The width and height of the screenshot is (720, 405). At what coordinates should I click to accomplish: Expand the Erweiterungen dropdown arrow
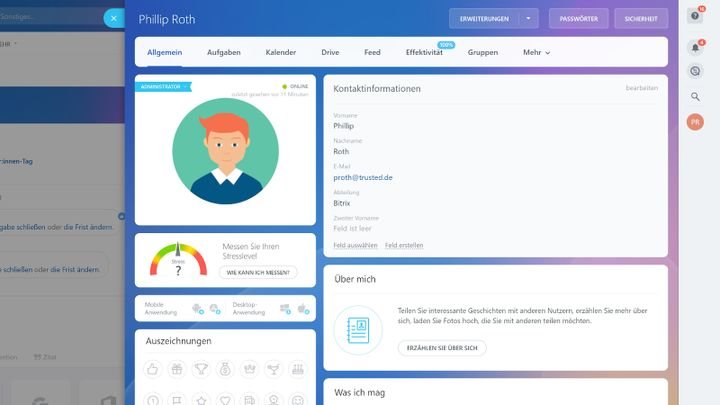coord(529,18)
